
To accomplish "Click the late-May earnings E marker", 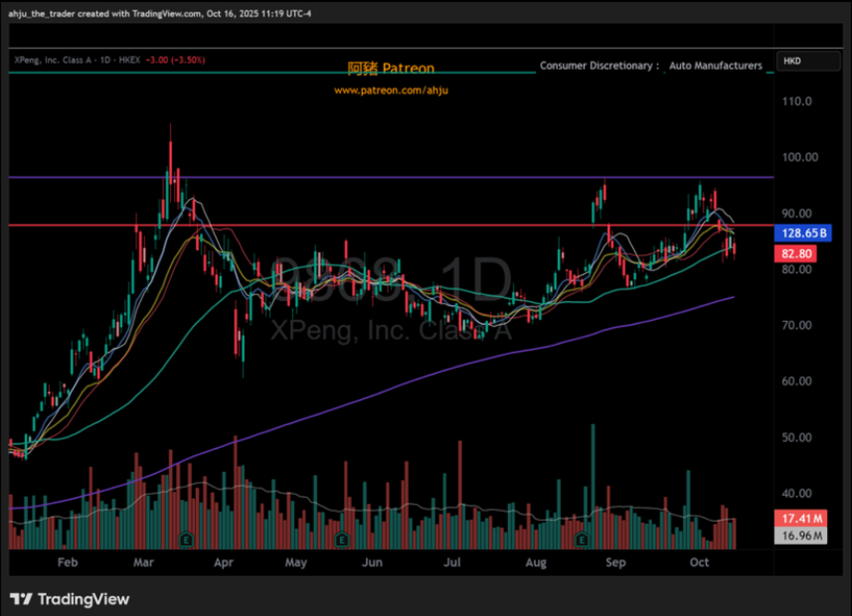I will (x=342, y=540).
